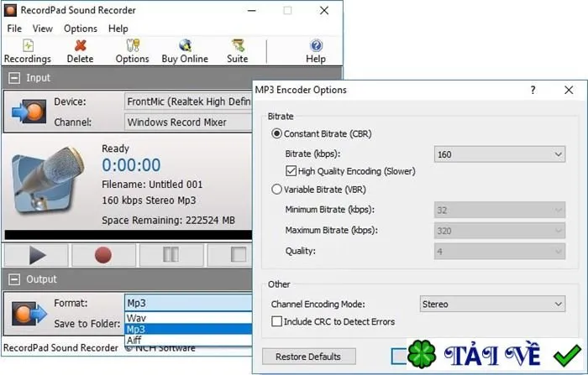This screenshot has height=375, width=588.
Task: Click the Space Remaining: 222524 MB text
Action: pos(168,221)
